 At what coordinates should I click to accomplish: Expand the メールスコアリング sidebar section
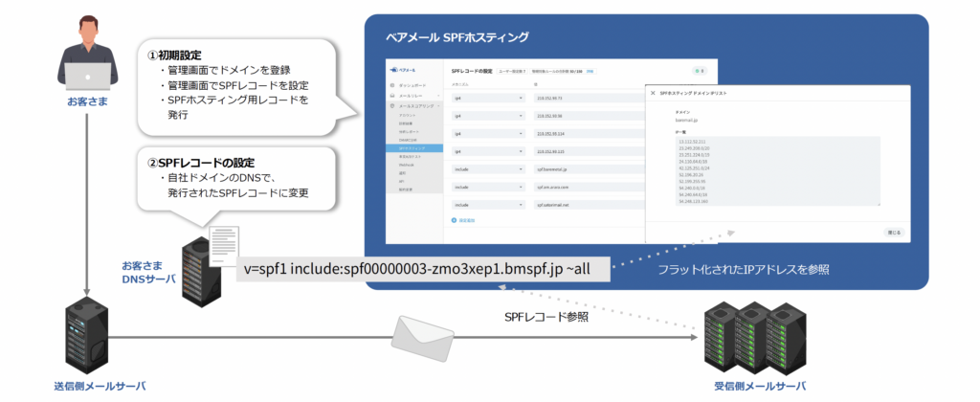[x=411, y=103]
